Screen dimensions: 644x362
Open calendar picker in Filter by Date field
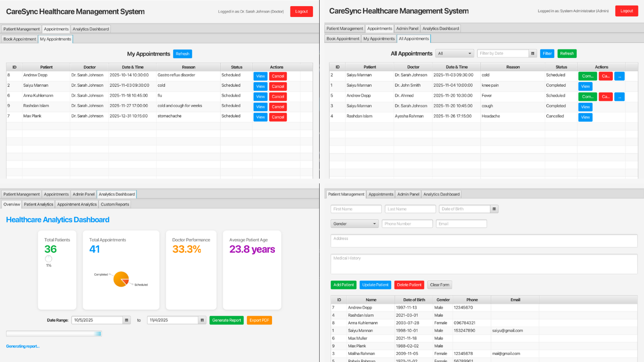click(533, 54)
